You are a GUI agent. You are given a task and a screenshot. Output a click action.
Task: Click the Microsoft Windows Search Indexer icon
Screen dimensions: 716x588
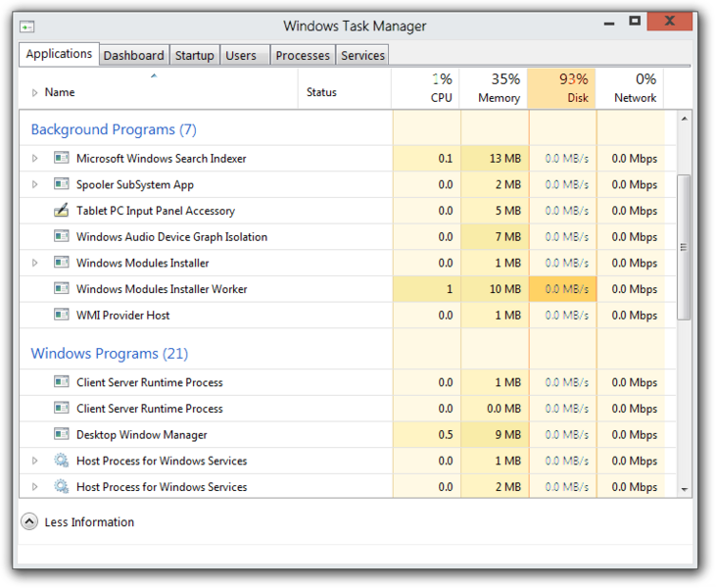(x=61, y=158)
